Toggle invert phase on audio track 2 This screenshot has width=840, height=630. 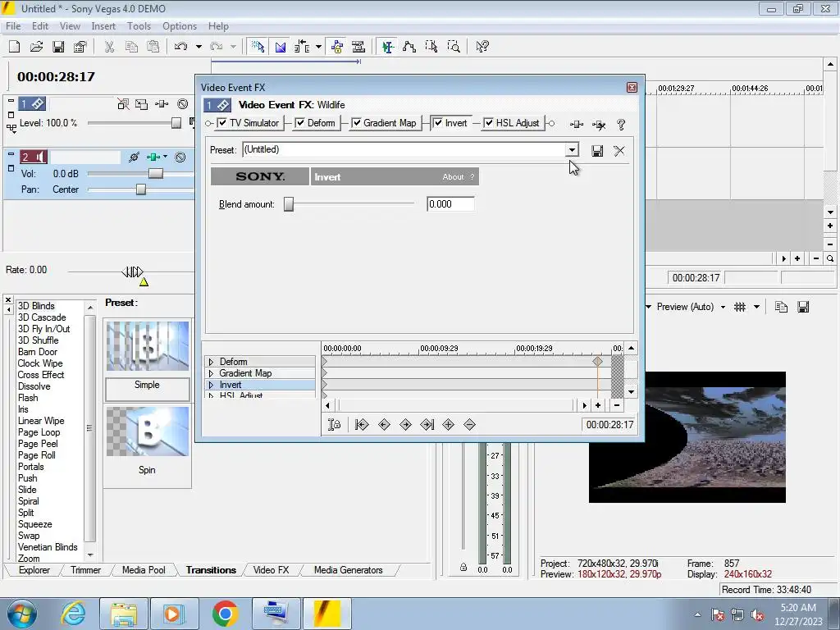click(x=134, y=157)
